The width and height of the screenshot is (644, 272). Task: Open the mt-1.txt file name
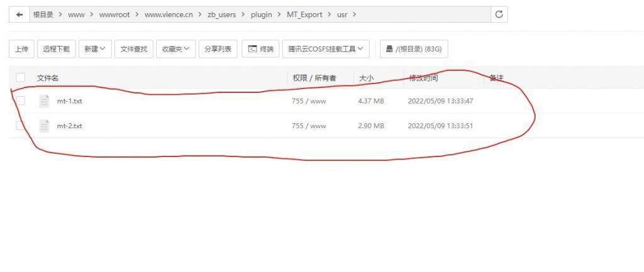click(x=69, y=101)
